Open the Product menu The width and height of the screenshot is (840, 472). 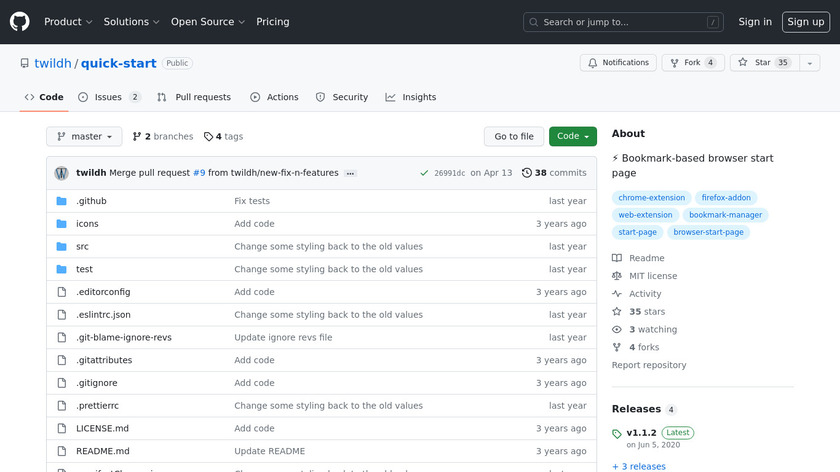[68, 22]
